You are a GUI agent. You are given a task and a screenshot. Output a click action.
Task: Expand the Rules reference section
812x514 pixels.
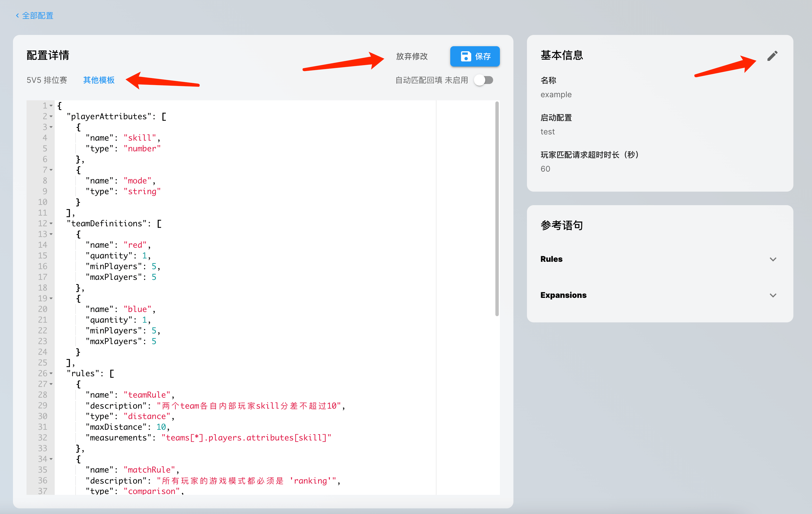click(x=773, y=259)
